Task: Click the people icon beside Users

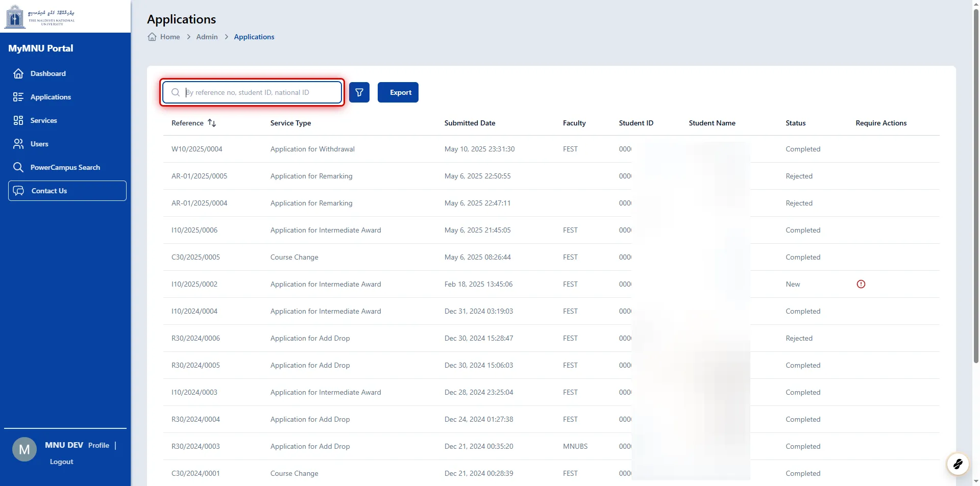Action: 18,144
